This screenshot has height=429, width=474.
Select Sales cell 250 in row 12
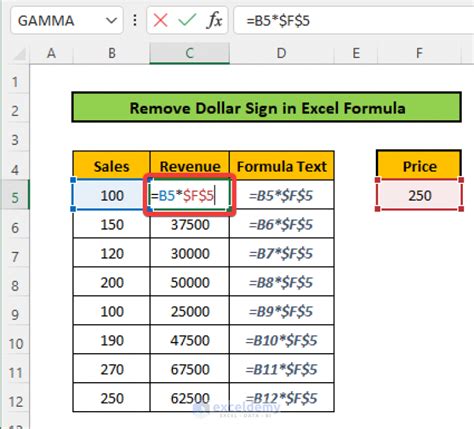111,398
